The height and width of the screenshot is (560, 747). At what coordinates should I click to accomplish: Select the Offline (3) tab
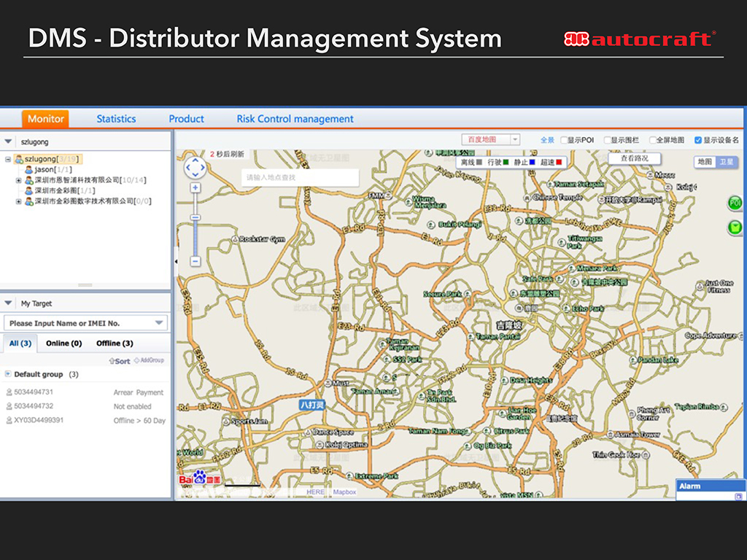click(x=115, y=343)
